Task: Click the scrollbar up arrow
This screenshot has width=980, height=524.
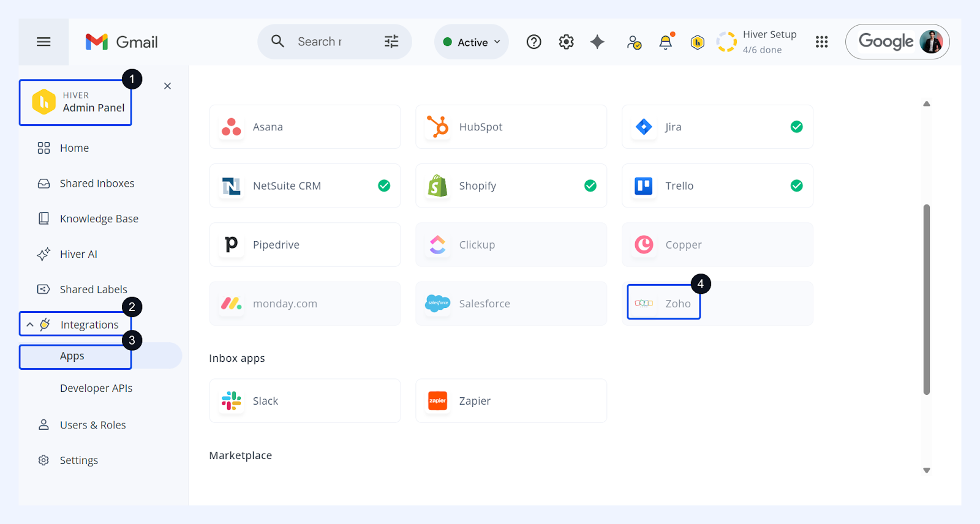Action: 927,104
